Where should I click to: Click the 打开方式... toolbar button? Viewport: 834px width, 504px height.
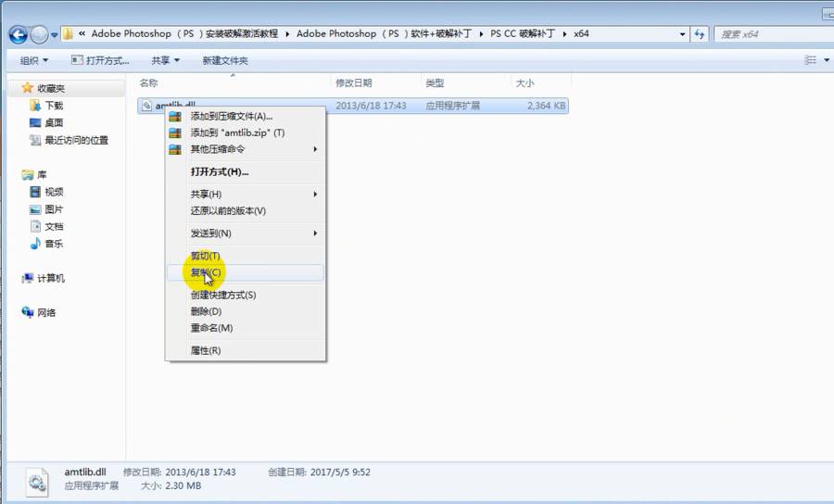tap(100, 60)
